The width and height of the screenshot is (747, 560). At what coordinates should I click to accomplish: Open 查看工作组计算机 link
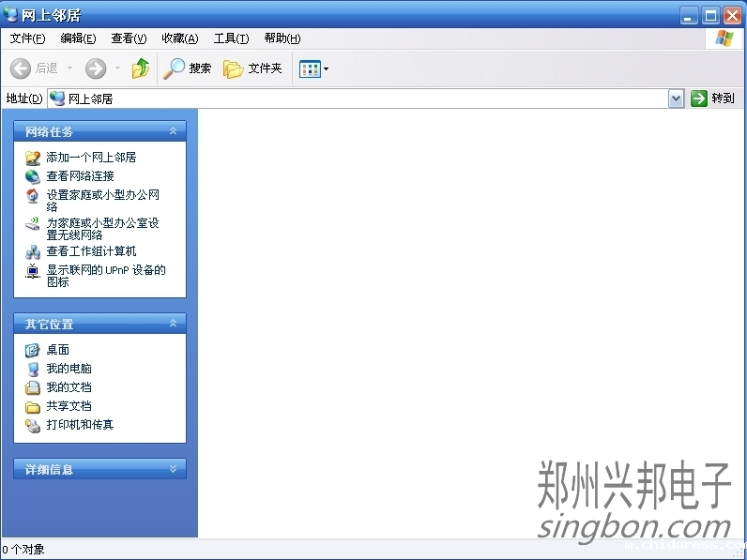(91, 251)
